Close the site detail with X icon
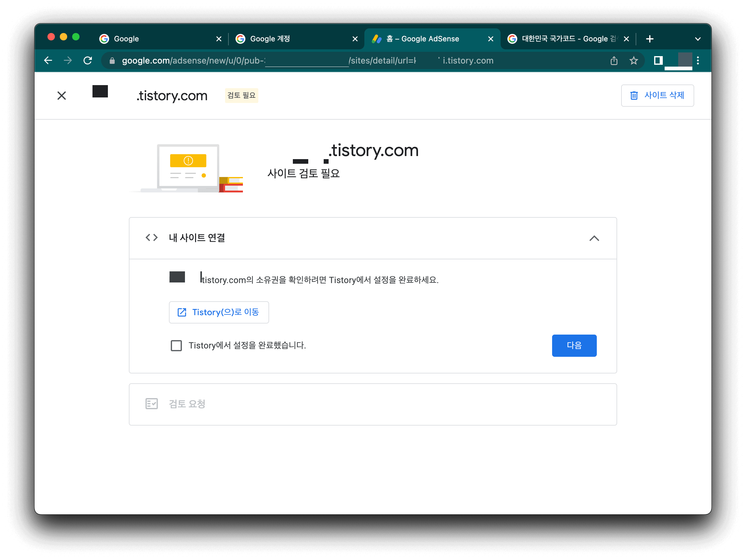 [x=61, y=96]
